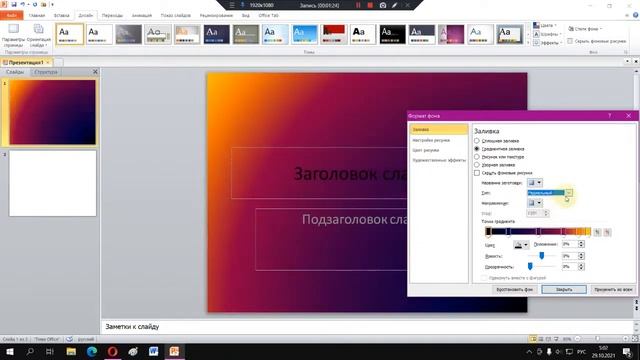The image size is (640, 360).
Task: Select Gradient fill (Градиентная заливка) radio
Action: [477, 149]
